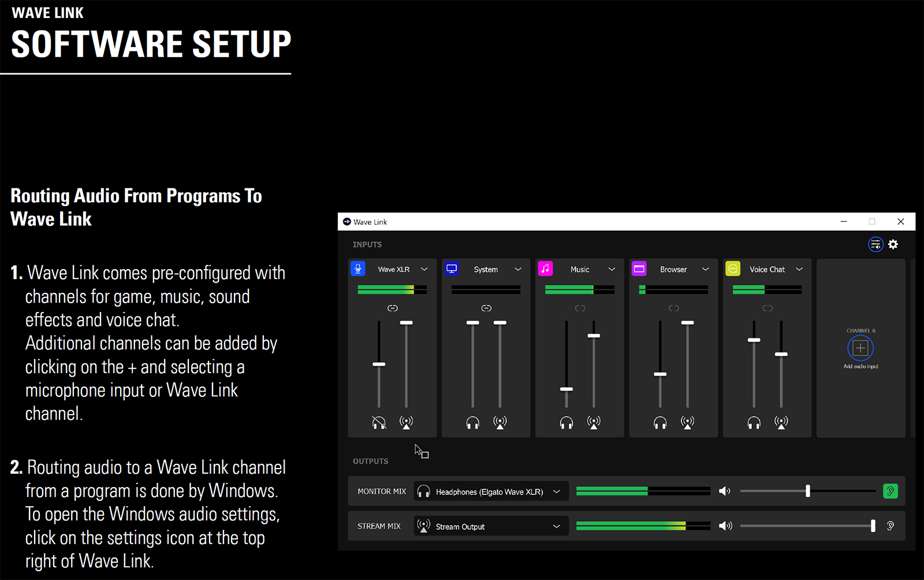Link the Music channel faders
The height and width of the screenshot is (580, 924).
click(580, 308)
